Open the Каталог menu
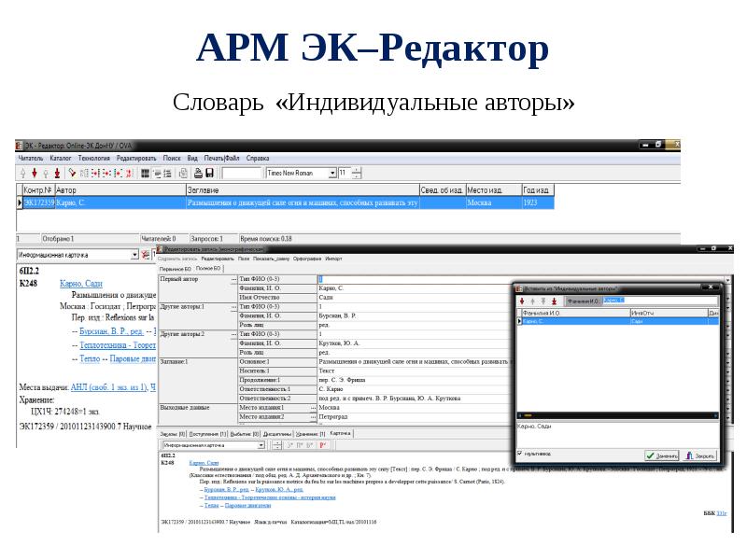Viewport: 747px width, 560px height. pos(60,159)
